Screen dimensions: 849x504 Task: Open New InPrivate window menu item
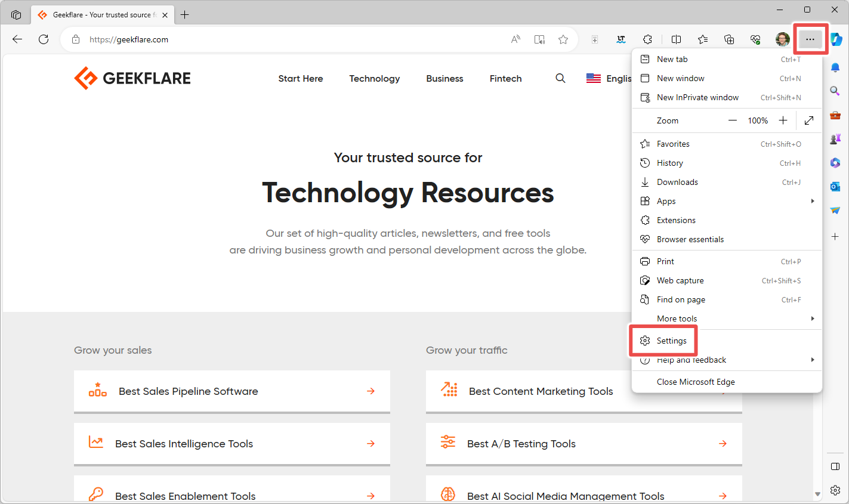click(x=727, y=97)
